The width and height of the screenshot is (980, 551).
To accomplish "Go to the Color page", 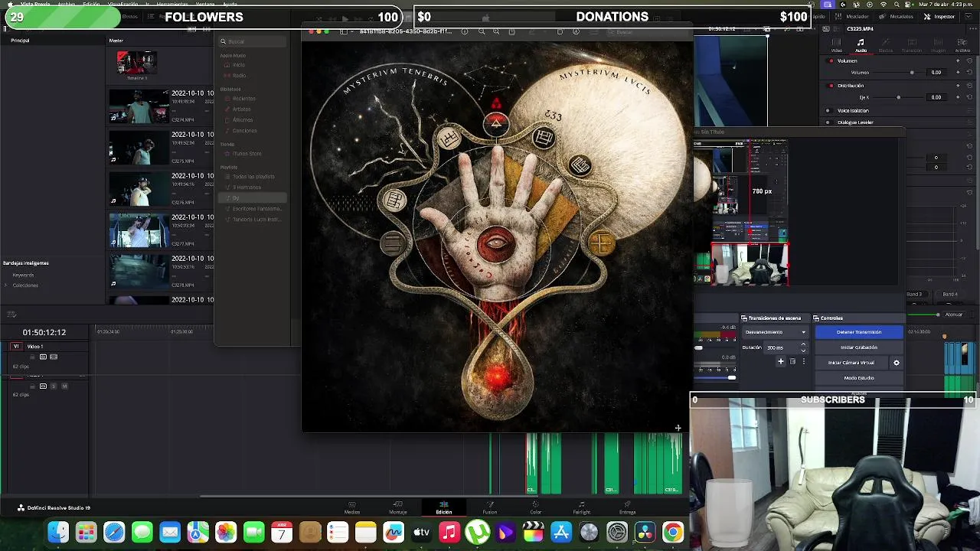I will click(x=535, y=508).
